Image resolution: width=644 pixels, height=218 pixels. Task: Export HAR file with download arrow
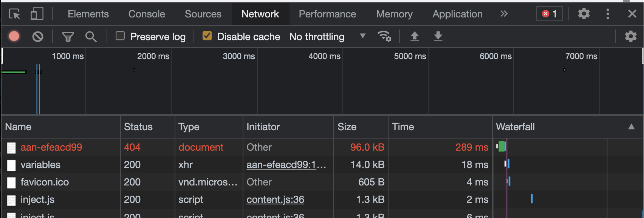[x=438, y=36]
